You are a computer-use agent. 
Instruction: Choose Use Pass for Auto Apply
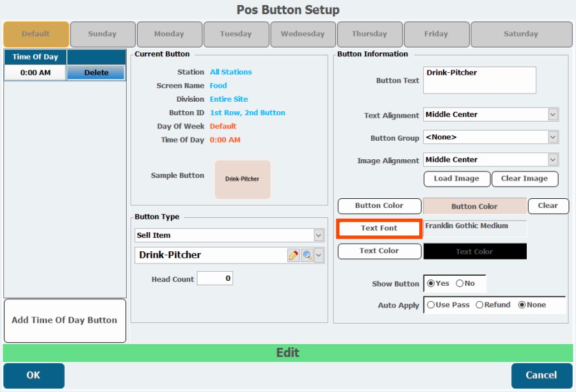(x=431, y=305)
